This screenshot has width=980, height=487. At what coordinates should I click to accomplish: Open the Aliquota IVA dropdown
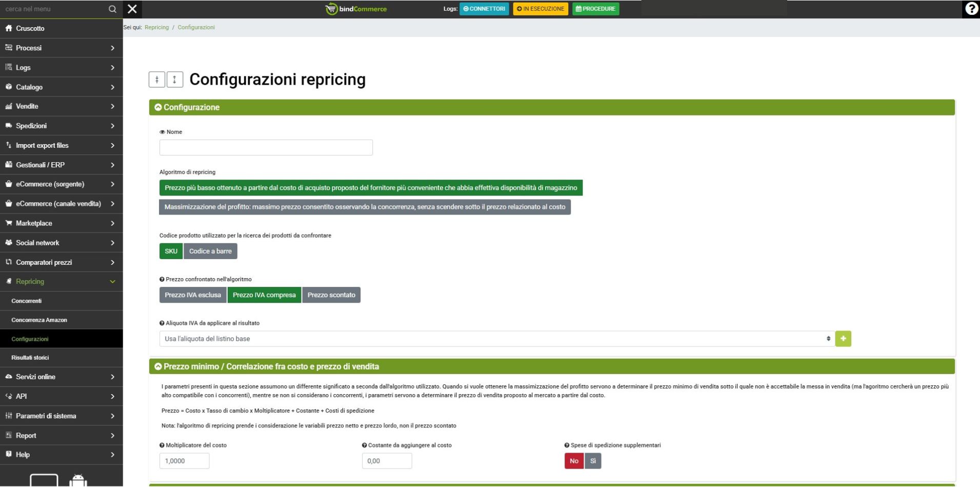point(496,339)
